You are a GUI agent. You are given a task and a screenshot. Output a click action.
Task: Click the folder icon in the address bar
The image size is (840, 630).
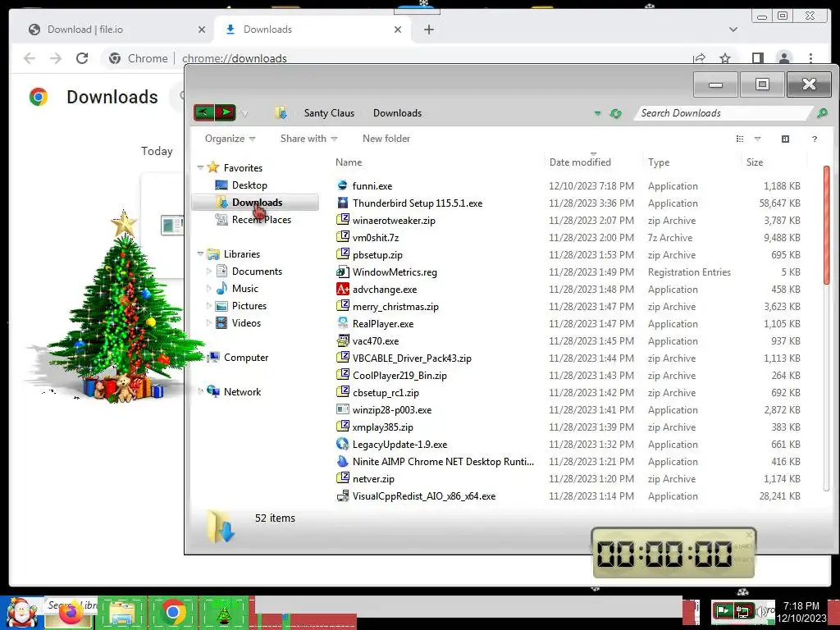(281, 113)
